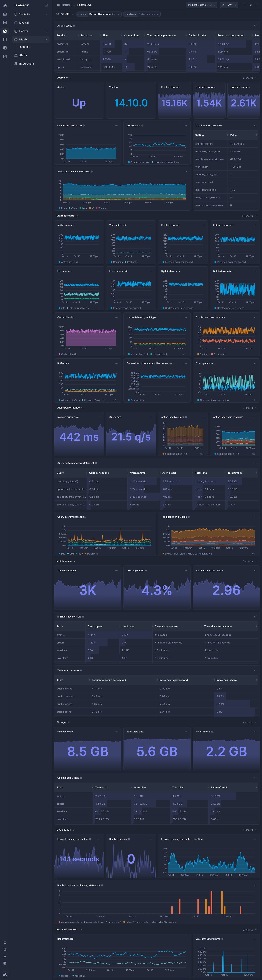The width and height of the screenshot is (262, 980).
Task: Open the sparkle AI icon in left rail
Action: 4,14
